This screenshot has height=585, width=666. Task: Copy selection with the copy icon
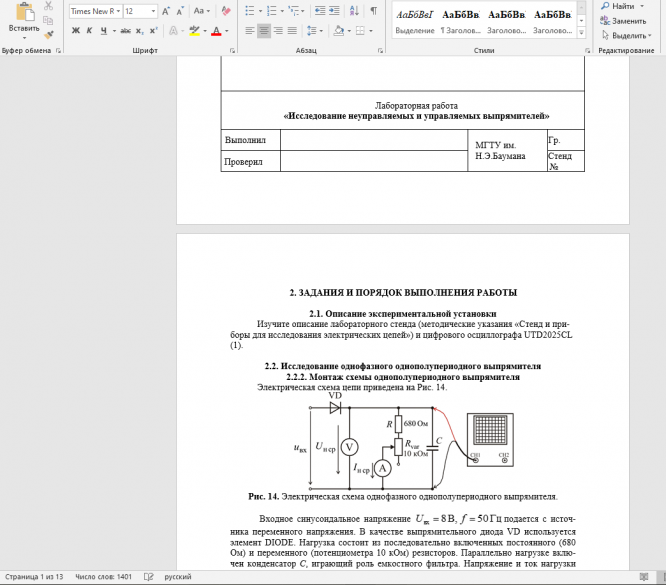point(48,20)
